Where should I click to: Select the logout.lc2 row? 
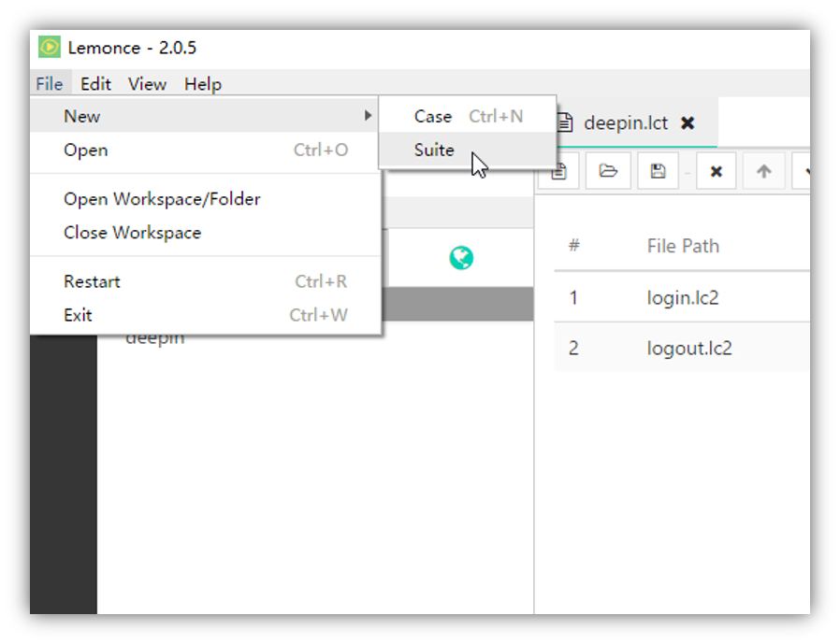tap(682, 349)
